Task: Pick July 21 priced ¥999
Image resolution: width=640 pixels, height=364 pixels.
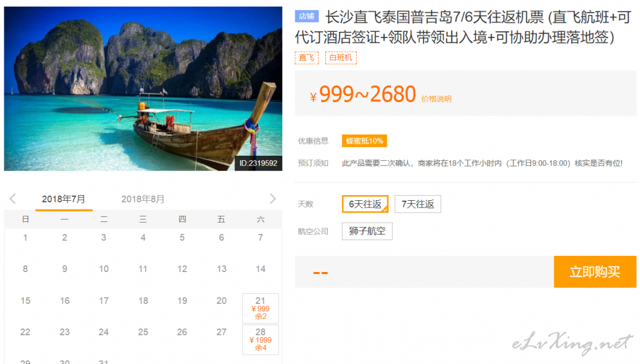Action: tap(260, 308)
